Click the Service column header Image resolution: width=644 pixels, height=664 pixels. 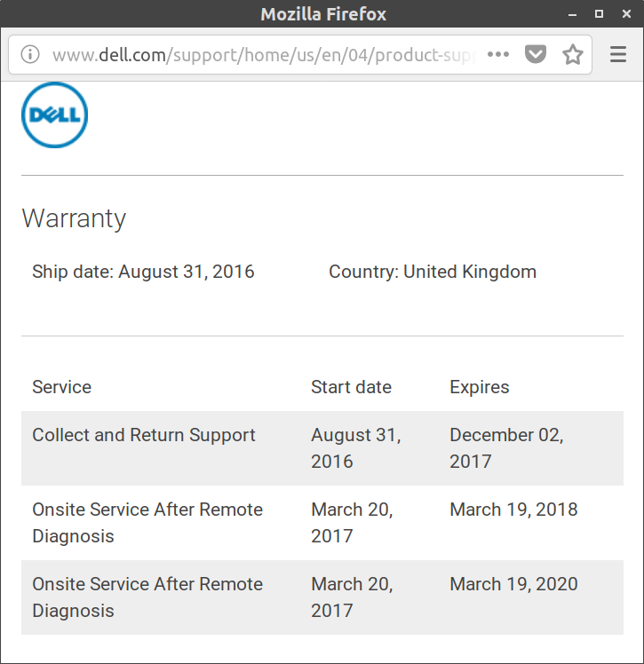pos(61,387)
